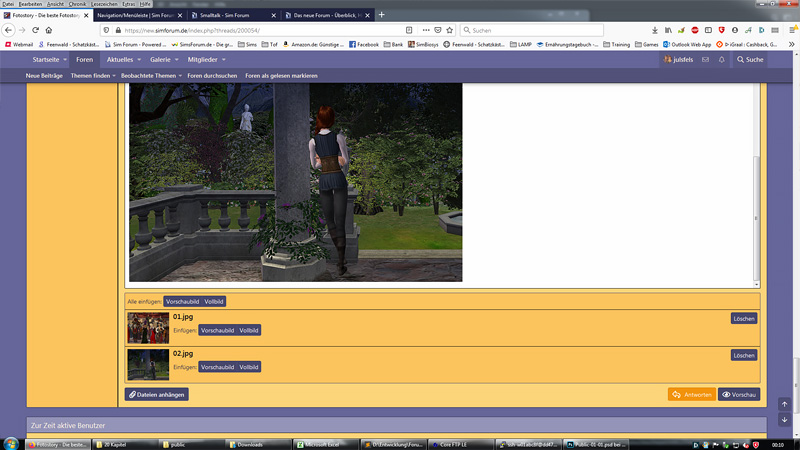This screenshot has width=800, height=450.
Task: Show more bookmarks chevron
Action: coord(791,44)
